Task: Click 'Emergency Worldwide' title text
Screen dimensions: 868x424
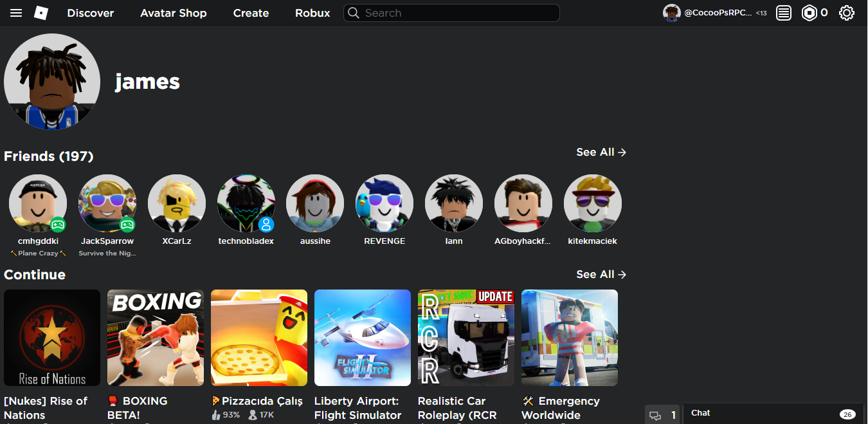Action: 561,408
